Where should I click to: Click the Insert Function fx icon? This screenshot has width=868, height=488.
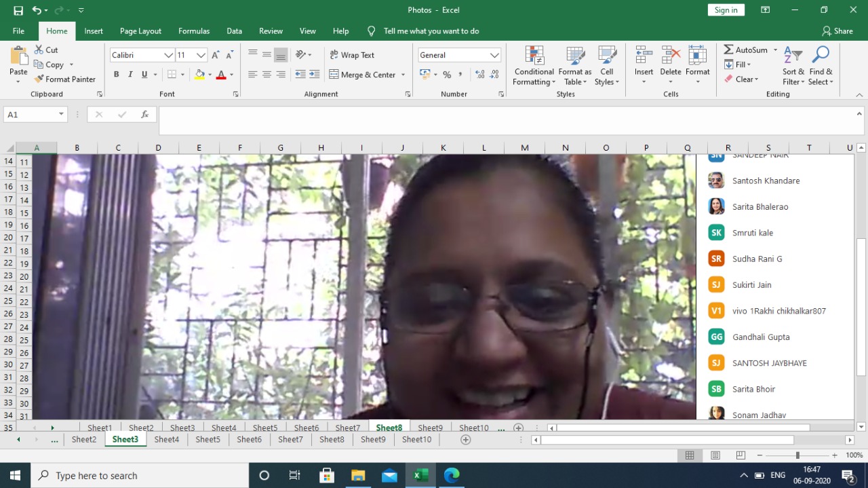144,115
